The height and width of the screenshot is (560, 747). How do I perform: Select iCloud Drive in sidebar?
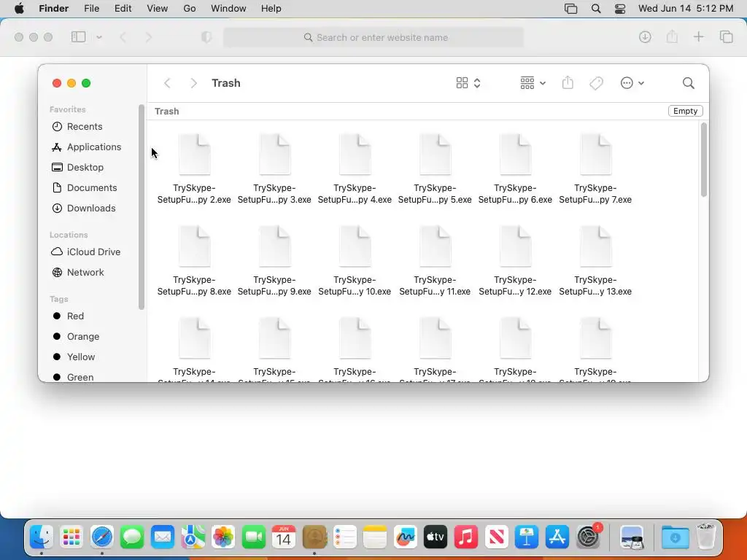(93, 252)
